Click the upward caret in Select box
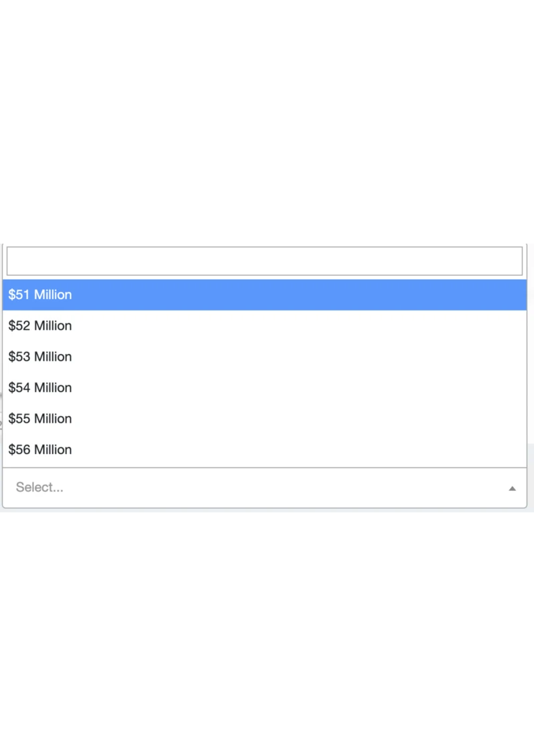The image size is (534, 756). pos(512,488)
